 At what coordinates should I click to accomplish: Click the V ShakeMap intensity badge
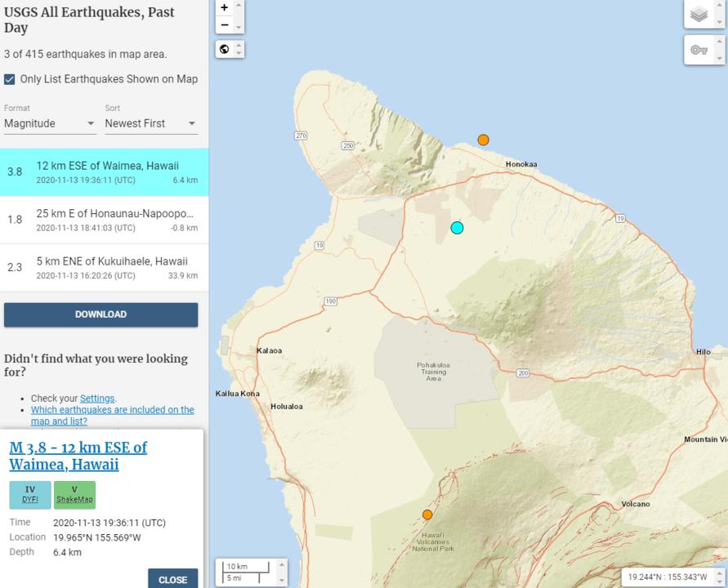74,494
